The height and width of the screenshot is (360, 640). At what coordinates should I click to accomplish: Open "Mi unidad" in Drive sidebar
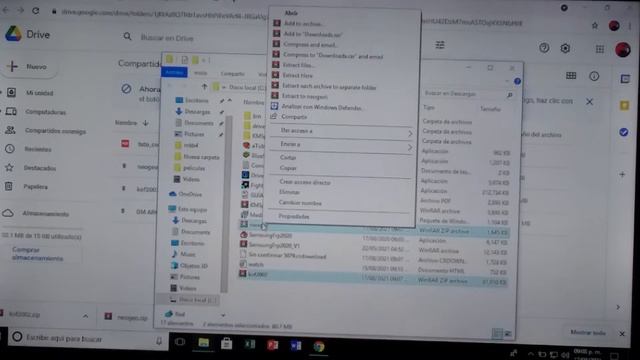click(39, 93)
